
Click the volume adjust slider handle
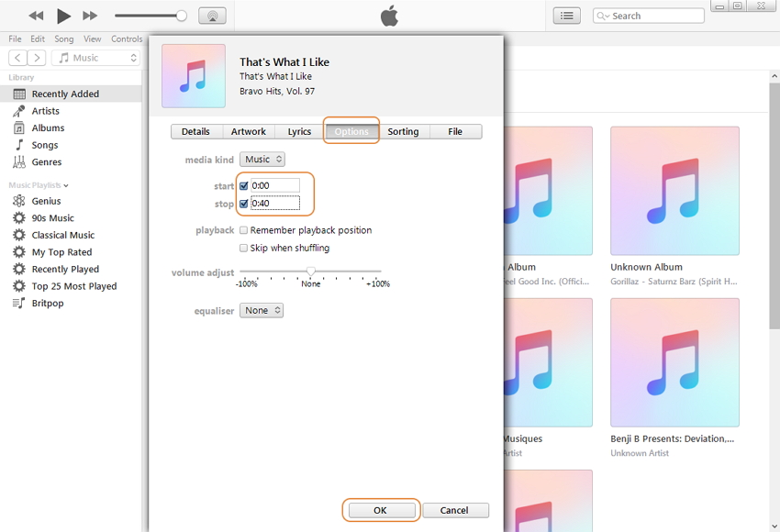311,272
